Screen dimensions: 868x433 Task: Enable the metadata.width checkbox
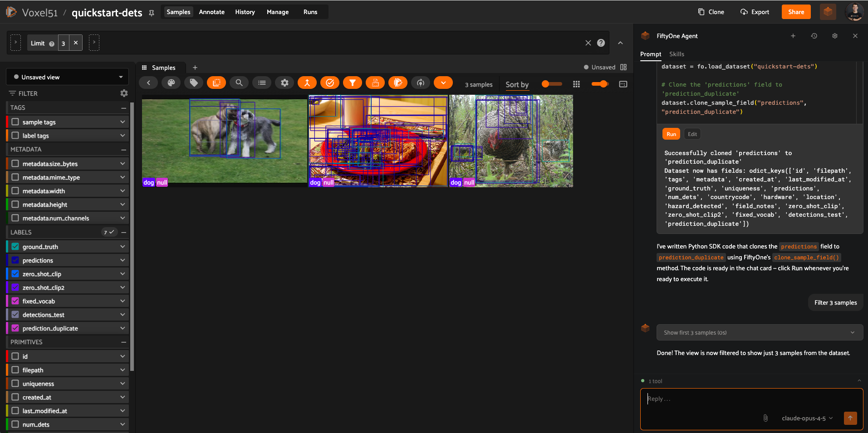(x=15, y=191)
